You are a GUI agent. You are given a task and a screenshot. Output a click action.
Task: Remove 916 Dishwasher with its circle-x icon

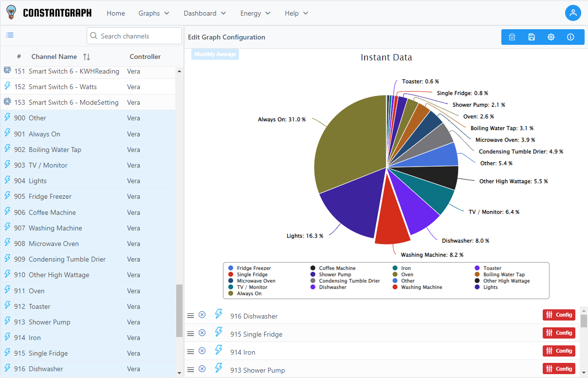(x=202, y=315)
